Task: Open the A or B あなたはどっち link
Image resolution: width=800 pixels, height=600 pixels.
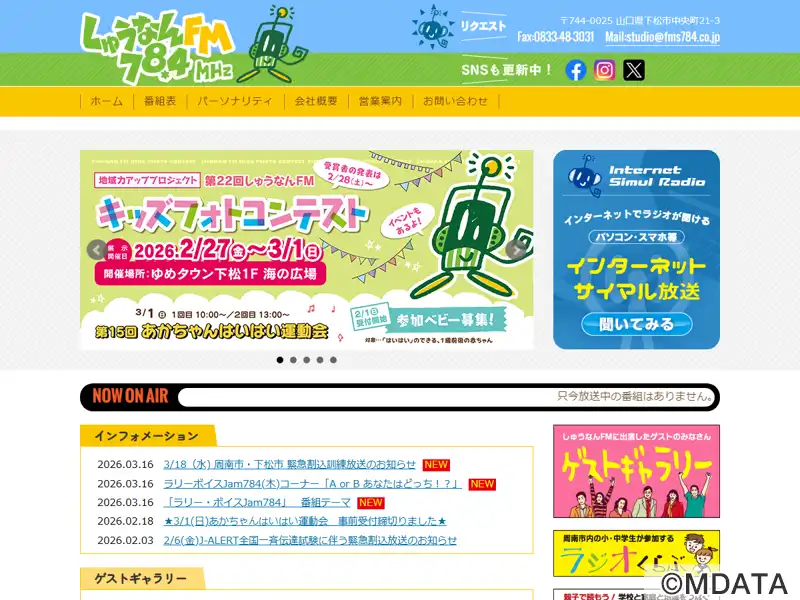Action: coord(312,484)
